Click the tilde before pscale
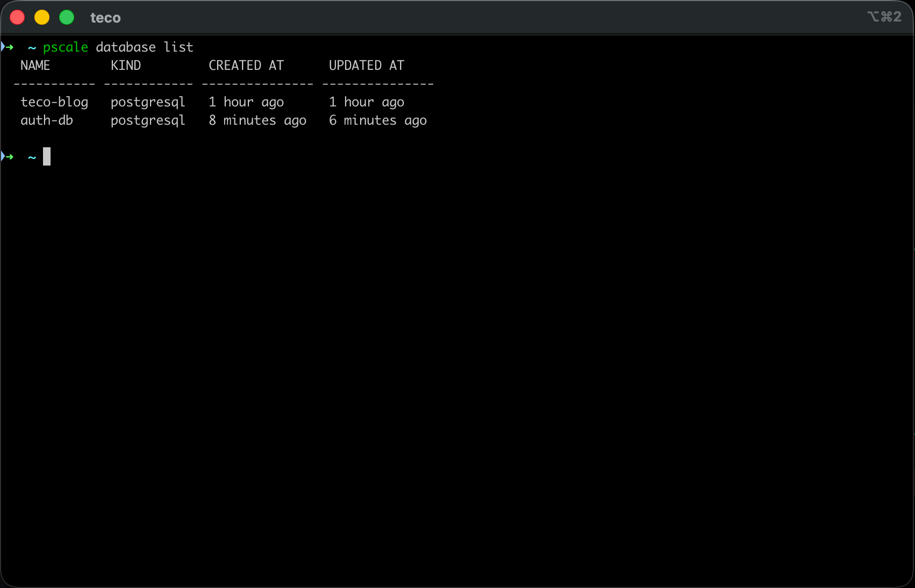 coord(31,47)
